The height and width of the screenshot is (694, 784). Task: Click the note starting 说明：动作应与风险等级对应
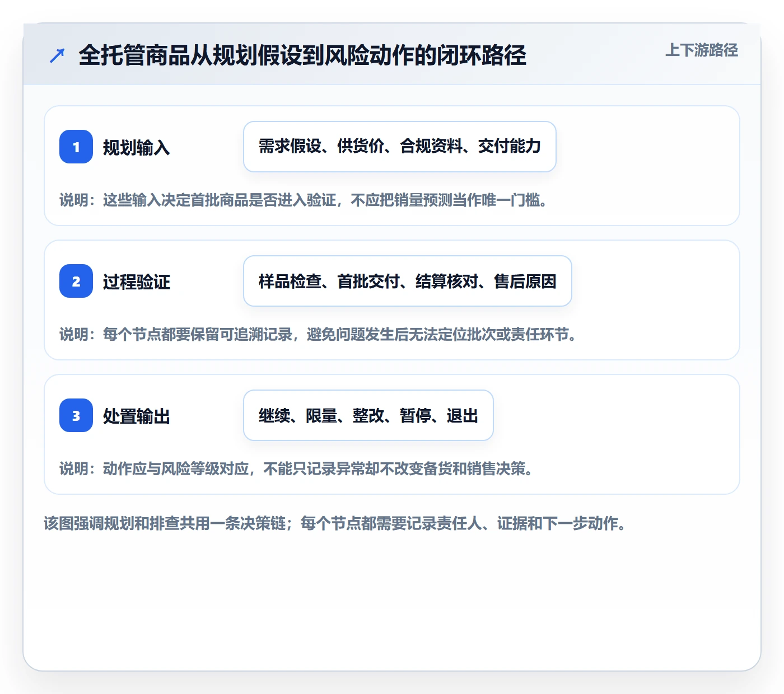pyautogui.click(x=296, y=468)
